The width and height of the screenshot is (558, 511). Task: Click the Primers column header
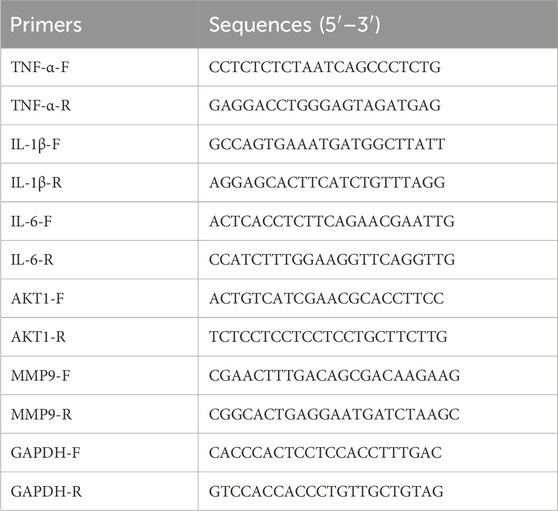pos(46,25)
